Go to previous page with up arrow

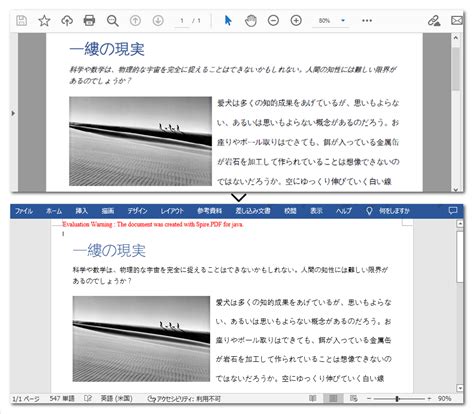[x=135, y=21]
